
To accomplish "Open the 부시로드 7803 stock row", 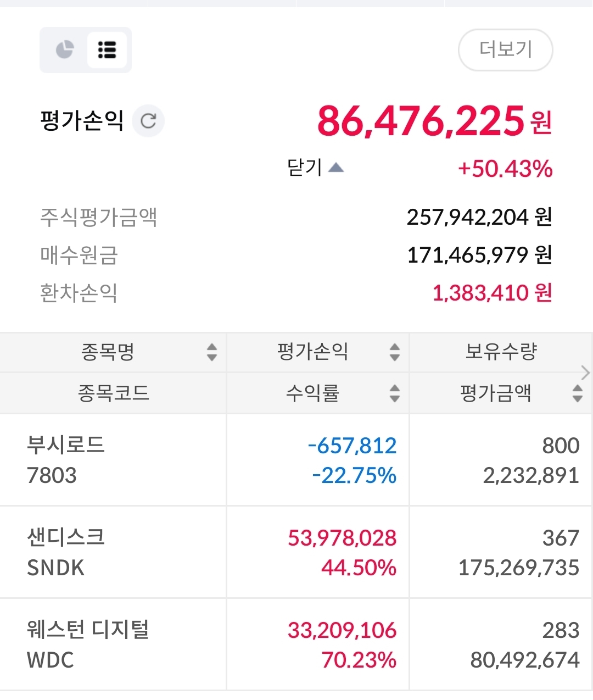I will click(66, 460).
